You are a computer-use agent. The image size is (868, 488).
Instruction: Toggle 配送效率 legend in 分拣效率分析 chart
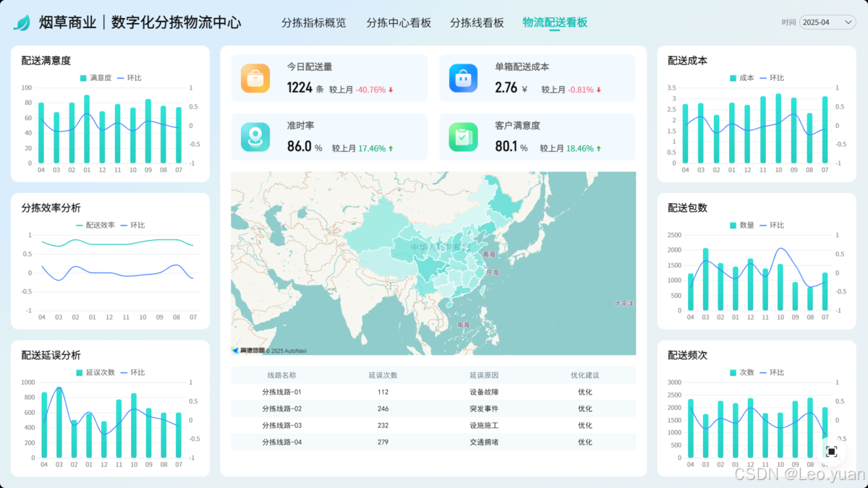[95, 225]
